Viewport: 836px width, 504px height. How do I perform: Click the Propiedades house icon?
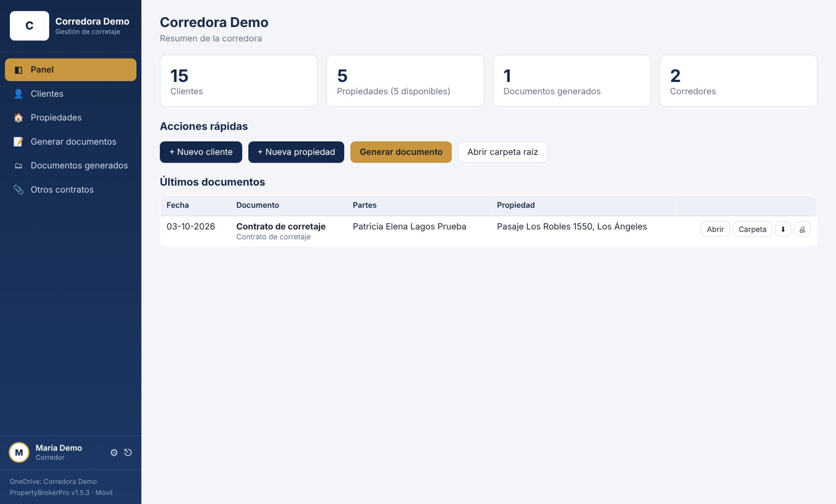click(18, 118)
